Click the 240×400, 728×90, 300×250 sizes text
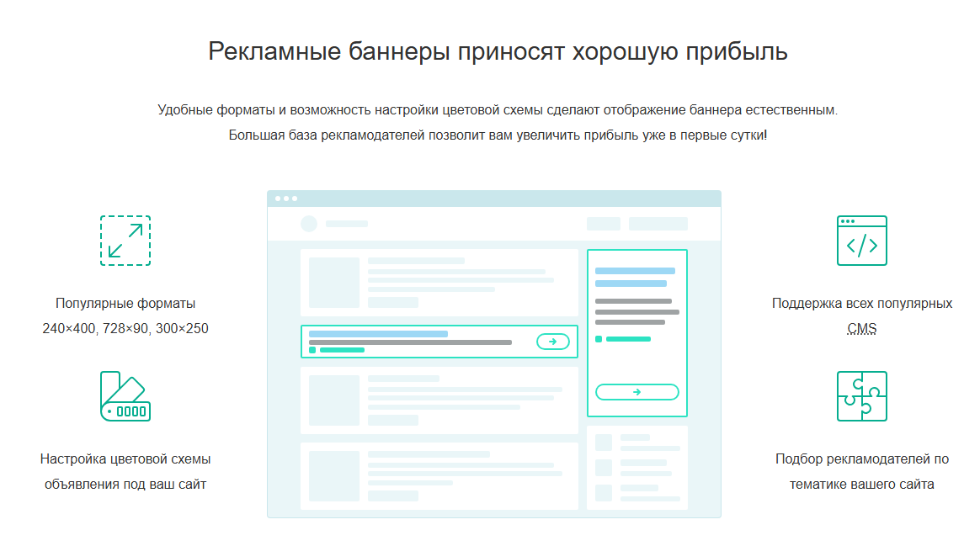This screenshot has height=546, width=980. pos(125,329)
